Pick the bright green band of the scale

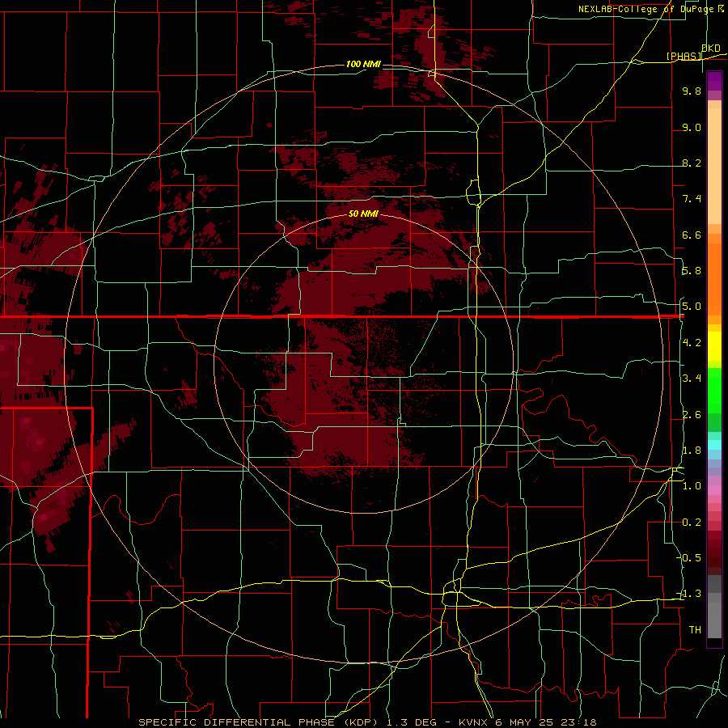click(x=714, y=390)
